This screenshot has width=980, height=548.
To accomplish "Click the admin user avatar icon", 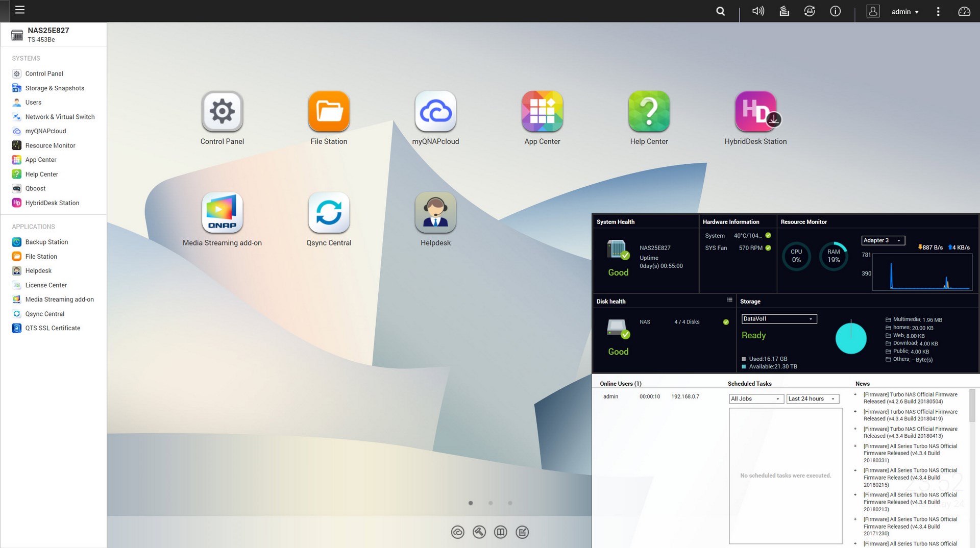I will 873,11.
